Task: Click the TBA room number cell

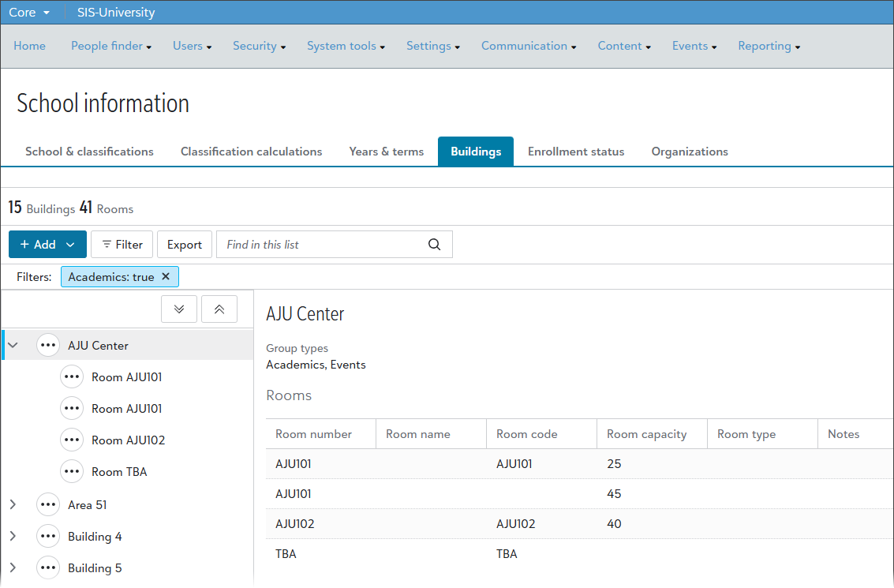Action: tap(286, 554)
